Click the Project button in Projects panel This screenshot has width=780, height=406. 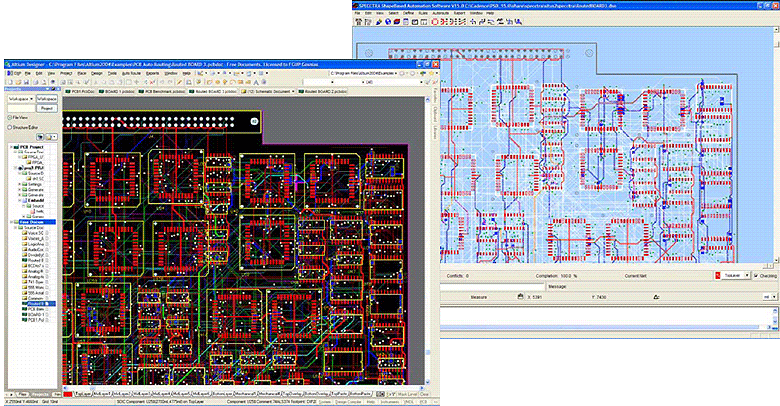47,108
